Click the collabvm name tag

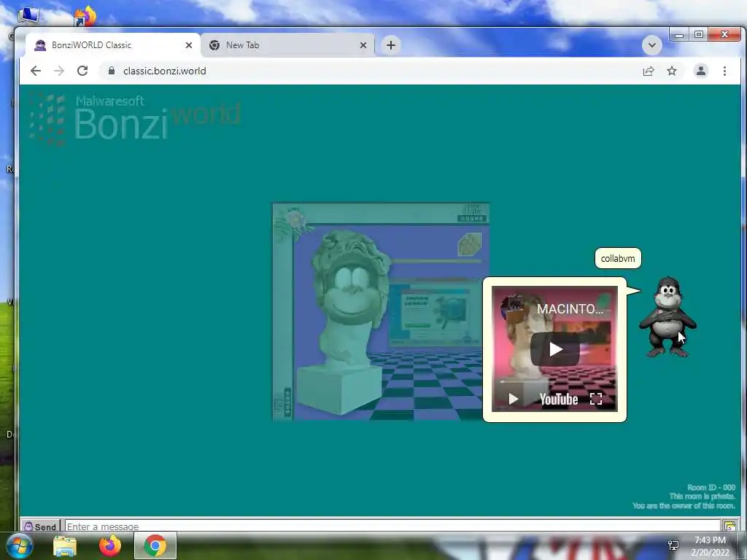coord(618,259)
